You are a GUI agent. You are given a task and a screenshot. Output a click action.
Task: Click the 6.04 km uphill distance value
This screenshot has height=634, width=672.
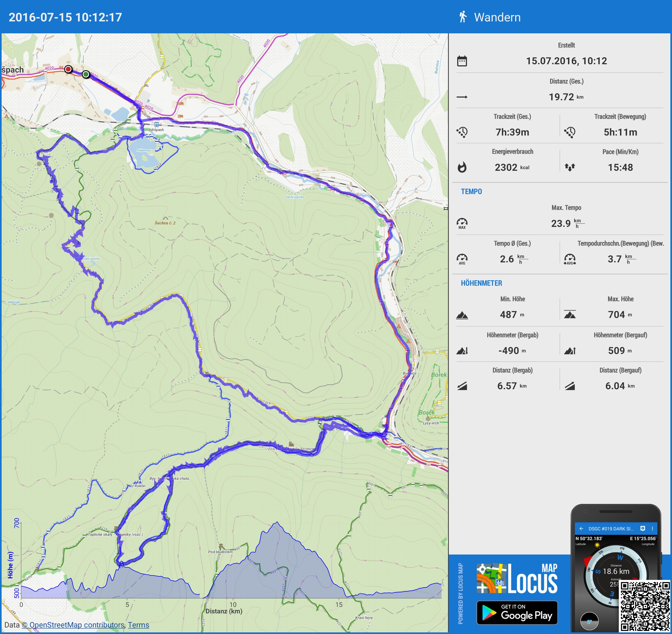(620, 386)
